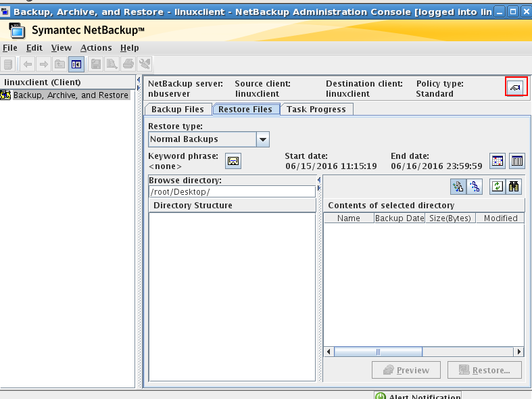
Task: Click the disconnect plug toolbar icon
Action: click(145, 64)
